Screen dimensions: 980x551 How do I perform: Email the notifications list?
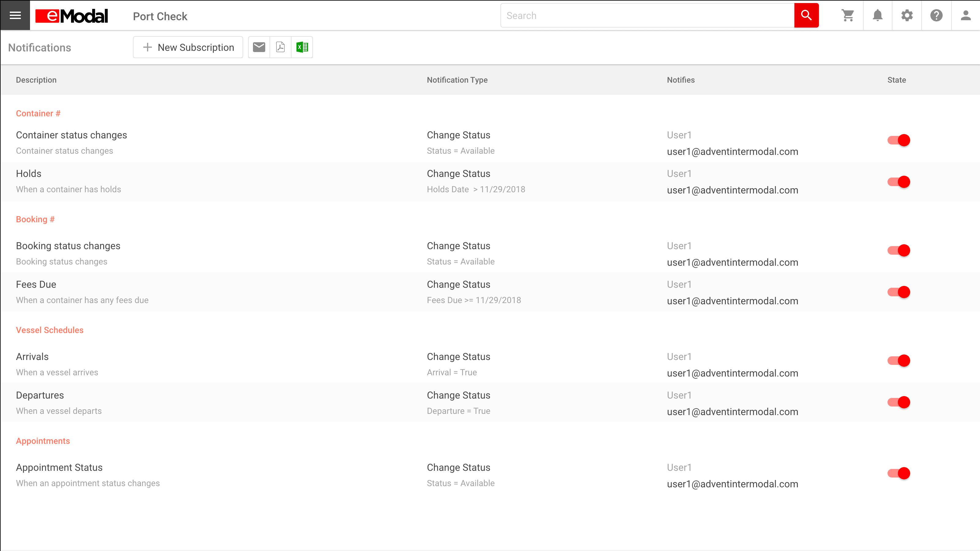pos(259,47)
